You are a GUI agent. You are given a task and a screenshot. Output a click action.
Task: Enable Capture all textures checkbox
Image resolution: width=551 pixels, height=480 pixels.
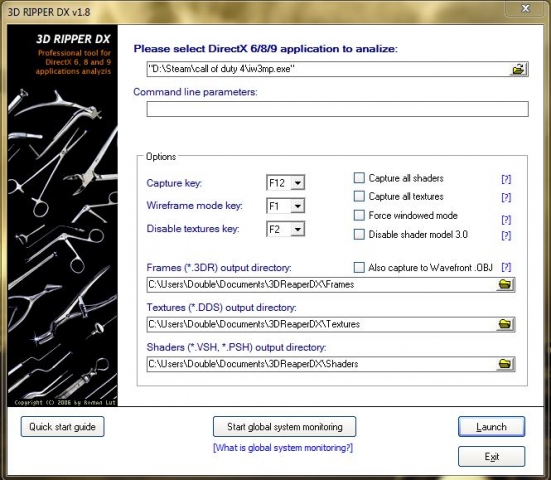(x=359, y=196)
